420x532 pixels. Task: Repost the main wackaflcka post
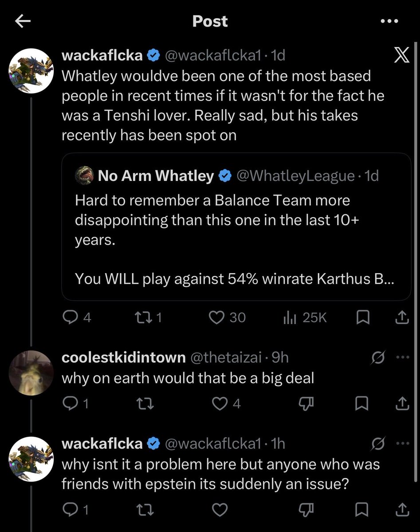pos(148,317)
